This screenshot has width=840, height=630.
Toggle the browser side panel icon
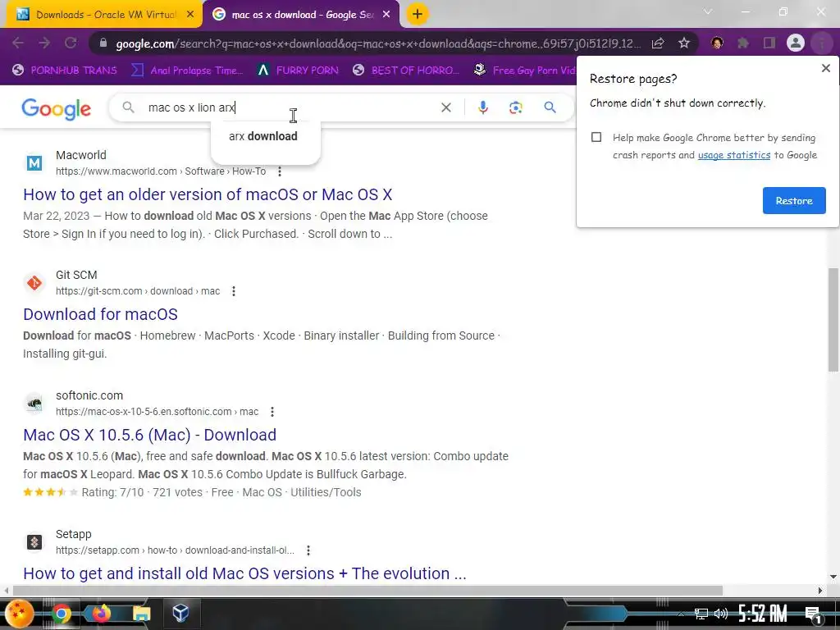769,43
